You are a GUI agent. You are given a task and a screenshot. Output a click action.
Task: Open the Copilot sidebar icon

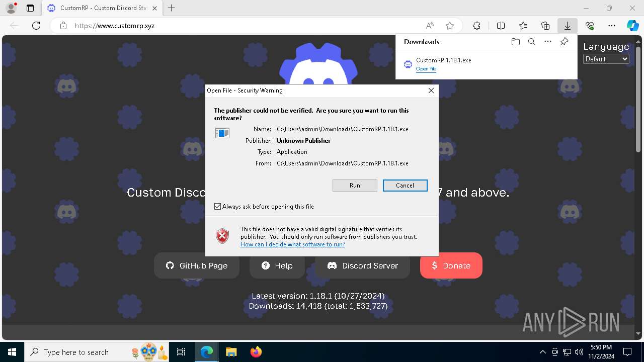632,26
